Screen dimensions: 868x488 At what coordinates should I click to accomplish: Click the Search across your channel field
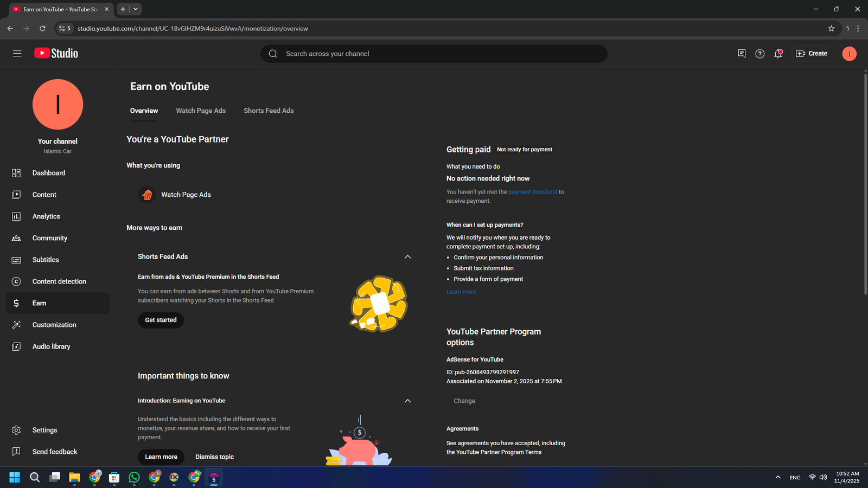[434, 54]
